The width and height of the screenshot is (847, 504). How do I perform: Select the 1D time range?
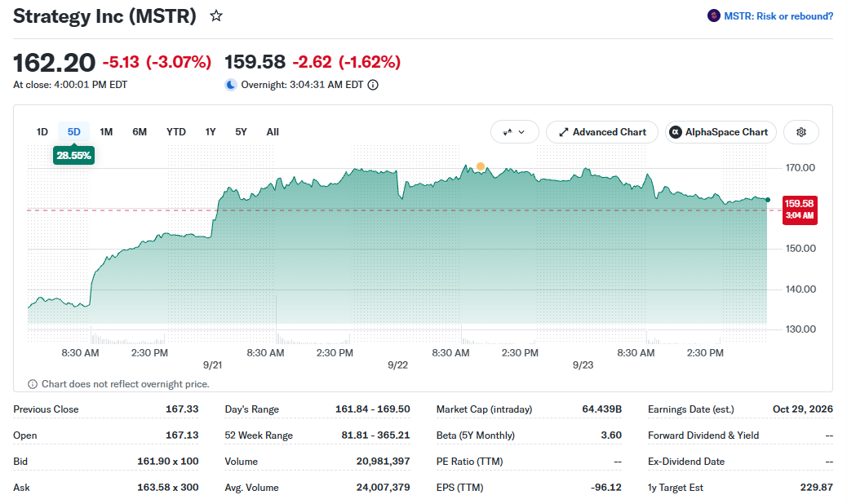42,132
